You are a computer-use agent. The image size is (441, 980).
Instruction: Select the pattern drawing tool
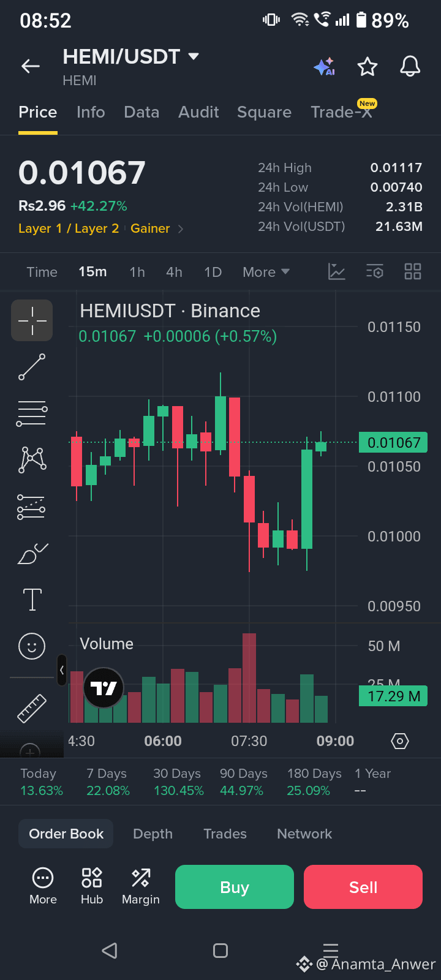(x=32, y=459)
